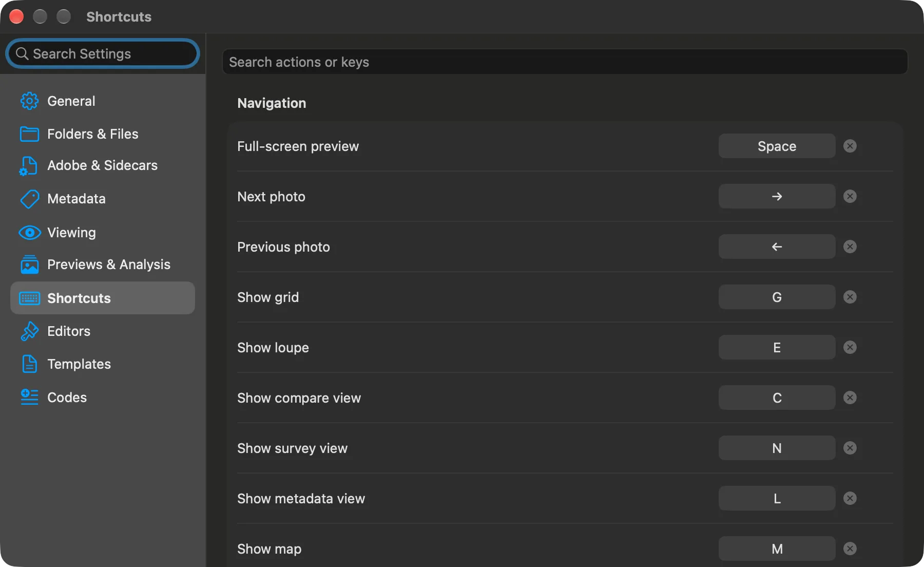Edit the E key for Show loupe
The height and width of the screenshot is (567, 924).
coord(777,348)
